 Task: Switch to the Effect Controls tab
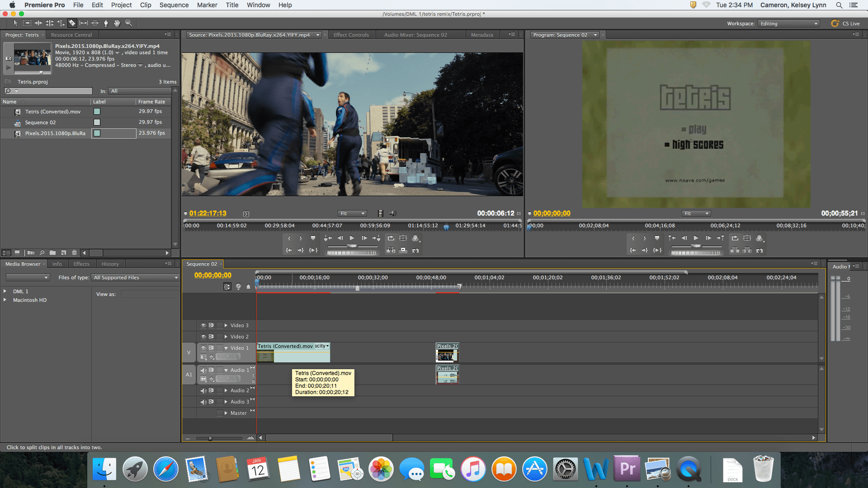point(351,35)
